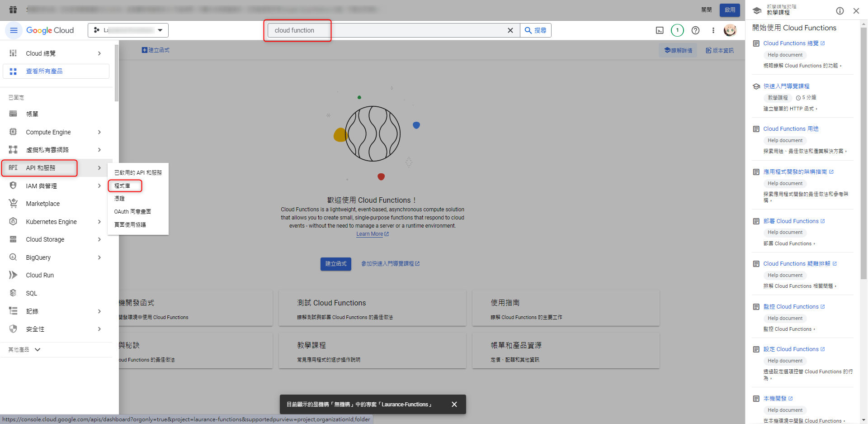Expand the 其他產品 section

pos(24,350)
